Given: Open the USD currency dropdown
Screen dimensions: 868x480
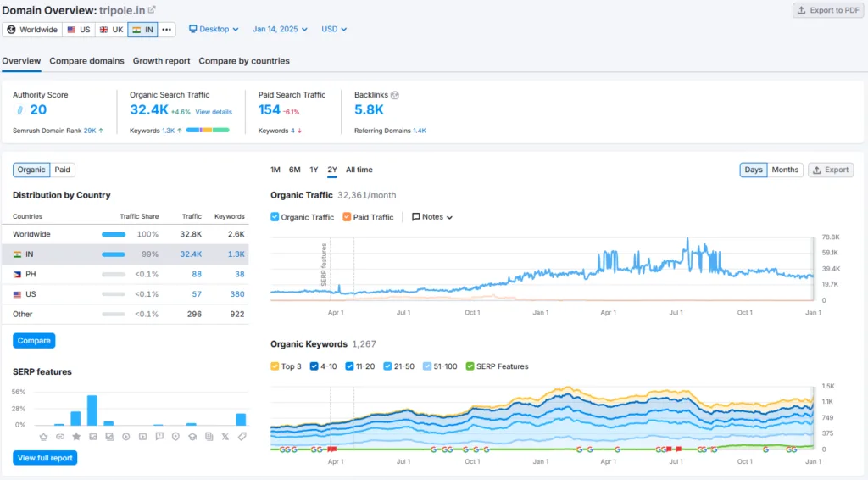Looking at the screenshot, I should (x=334, y=29).
